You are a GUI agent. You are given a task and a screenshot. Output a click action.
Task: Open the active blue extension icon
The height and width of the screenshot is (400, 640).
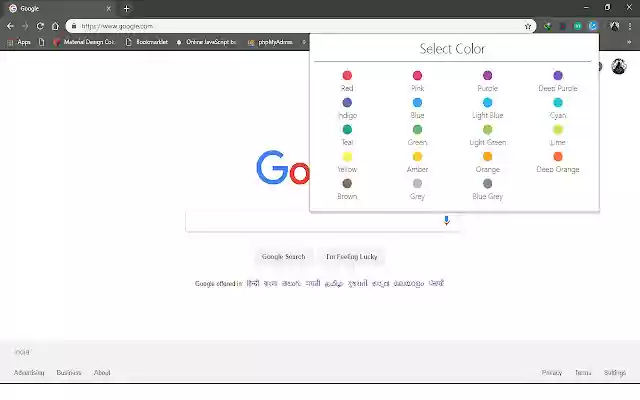(593, 26)
